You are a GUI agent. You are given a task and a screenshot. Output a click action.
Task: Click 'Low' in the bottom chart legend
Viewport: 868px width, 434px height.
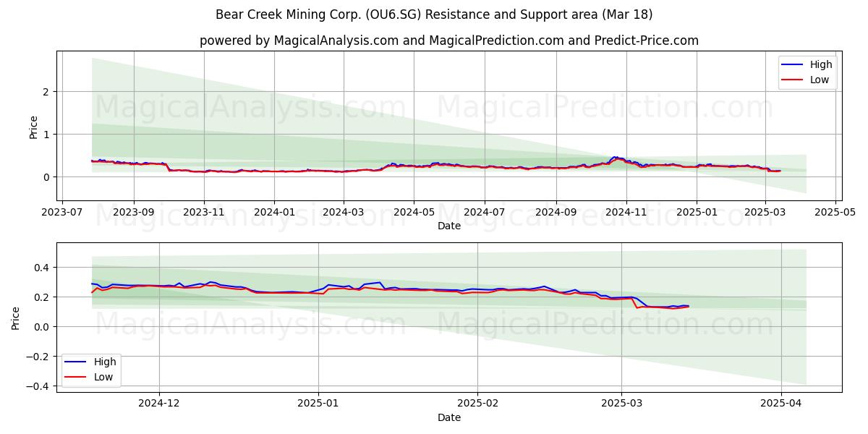103,377
